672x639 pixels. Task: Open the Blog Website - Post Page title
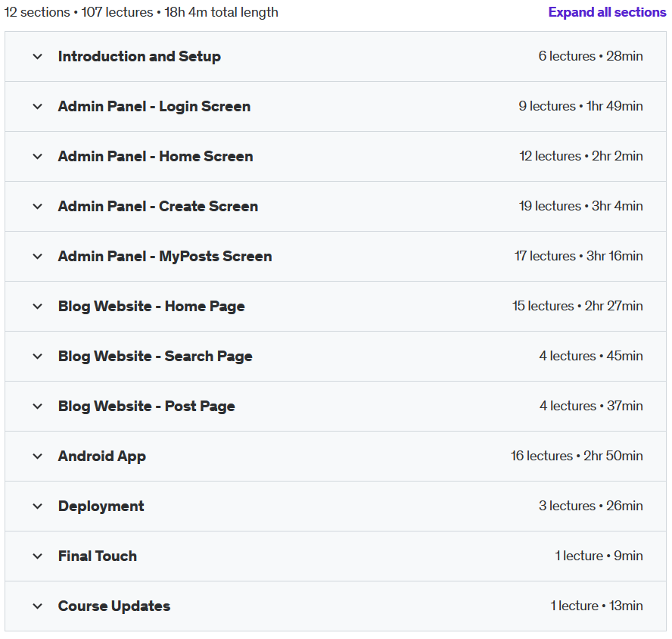(x=147, y=406)
